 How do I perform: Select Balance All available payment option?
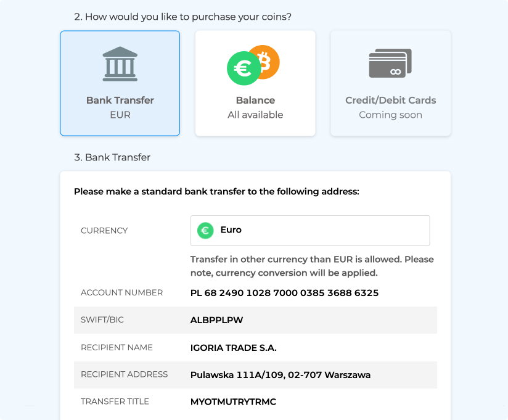[255, 83]
